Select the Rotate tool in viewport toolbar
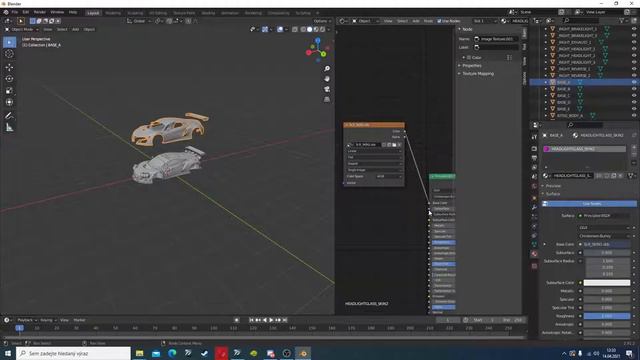640x360 pixels. click(x=9, y=79)
